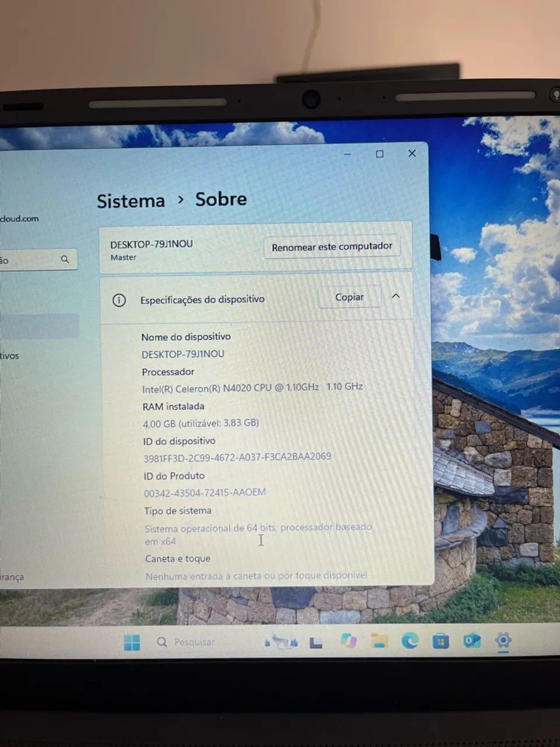Select the Nenhuma entrada à caneta text
560x747 pixels.
point(257,575)
